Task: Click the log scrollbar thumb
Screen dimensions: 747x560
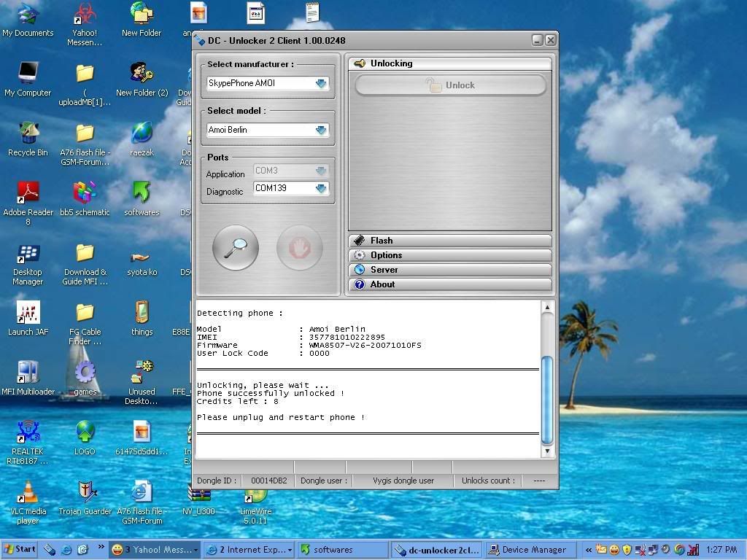Action: click(547, 400)
